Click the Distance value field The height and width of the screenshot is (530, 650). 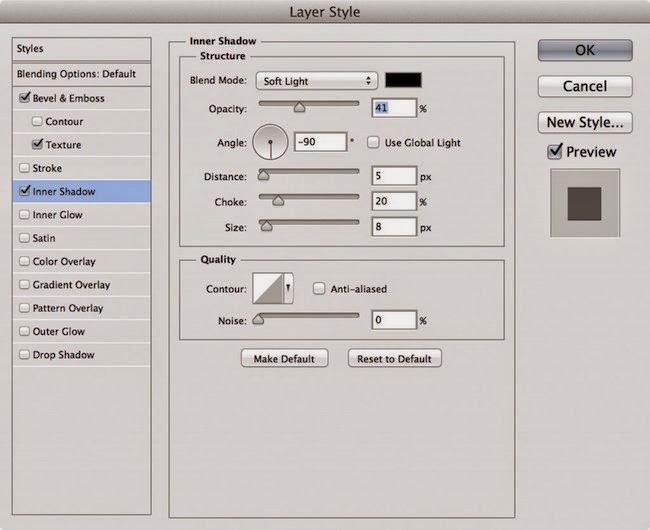394,176
